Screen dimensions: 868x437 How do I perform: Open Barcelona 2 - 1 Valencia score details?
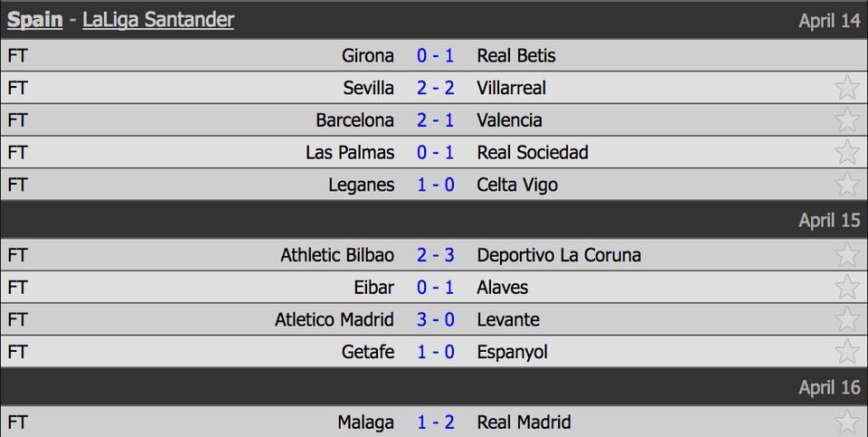click(436, 119)
